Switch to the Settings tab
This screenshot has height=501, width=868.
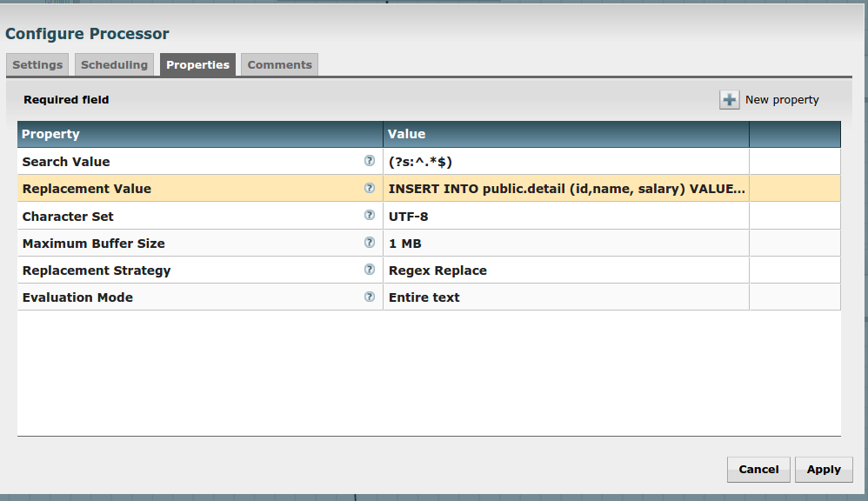(x=37, y=65)
